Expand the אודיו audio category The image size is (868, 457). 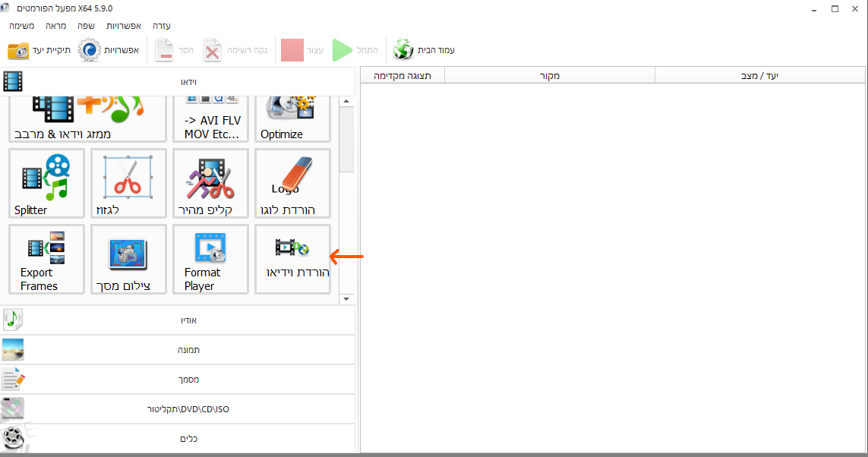coord(178,320)
